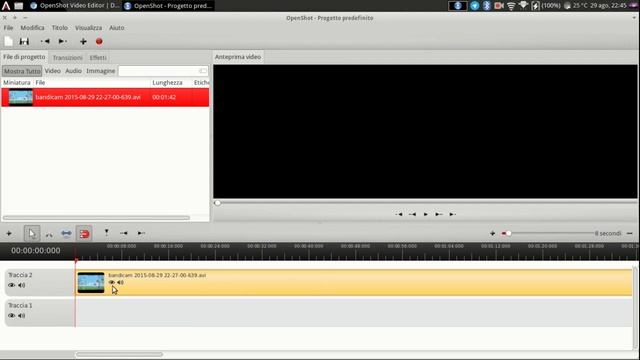Click the rewind button in the preview controls
The width and height of the screenshot is (640, 360).
(412, 214)
